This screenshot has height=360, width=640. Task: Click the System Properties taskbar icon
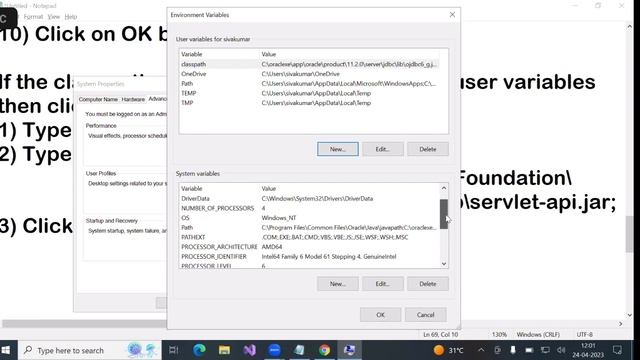[349, 350]
